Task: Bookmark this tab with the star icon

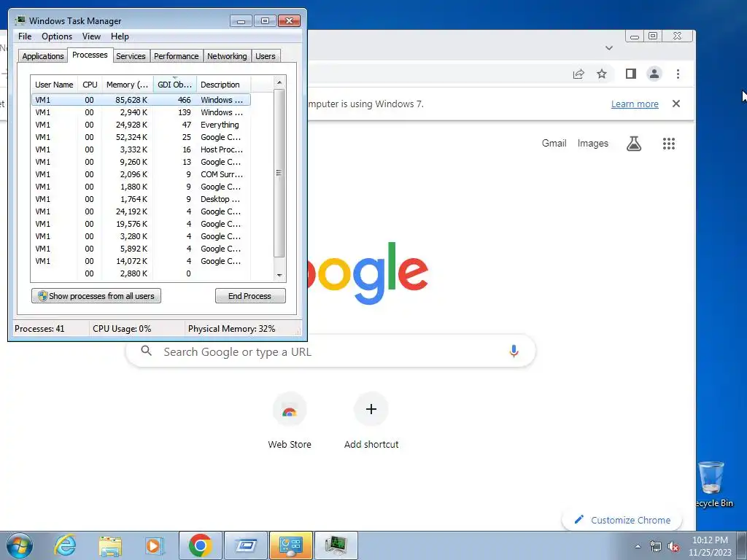Action: tap(602, 74)
